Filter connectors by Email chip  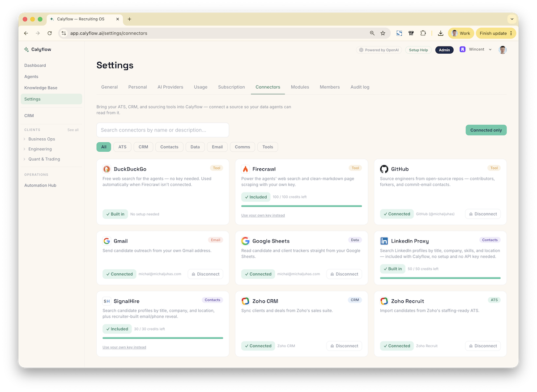click(217, 147)
